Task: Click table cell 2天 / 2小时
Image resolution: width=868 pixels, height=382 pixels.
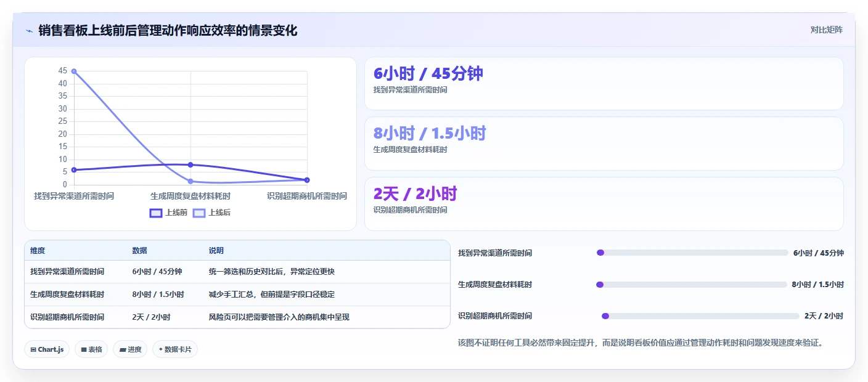Action: [x=151, y=317]
